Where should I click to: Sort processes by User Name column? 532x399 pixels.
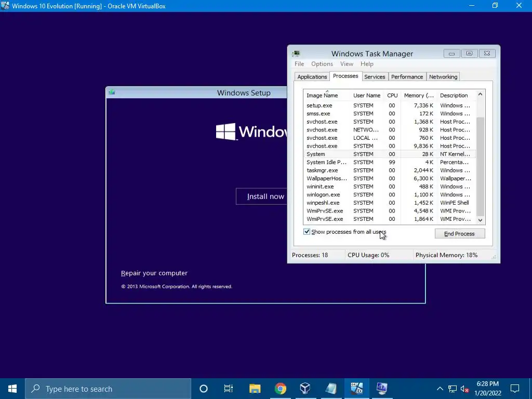[x=367, y=96]
